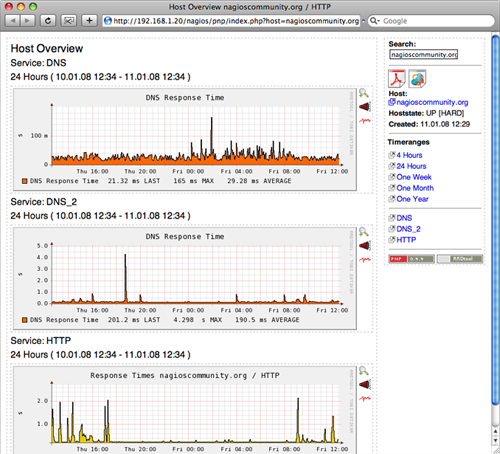
Task: Click the red wave line icon next to the HTTP graph
Action: coord(365,398)
